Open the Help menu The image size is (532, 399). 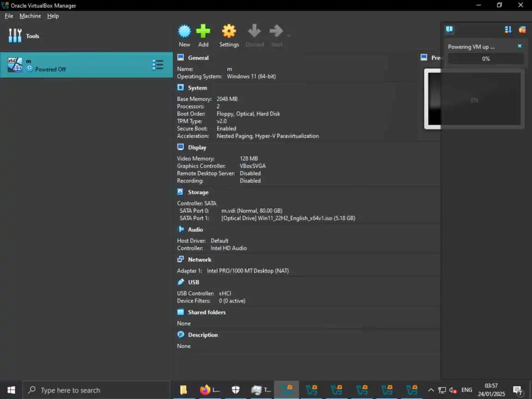coord(53,16)
